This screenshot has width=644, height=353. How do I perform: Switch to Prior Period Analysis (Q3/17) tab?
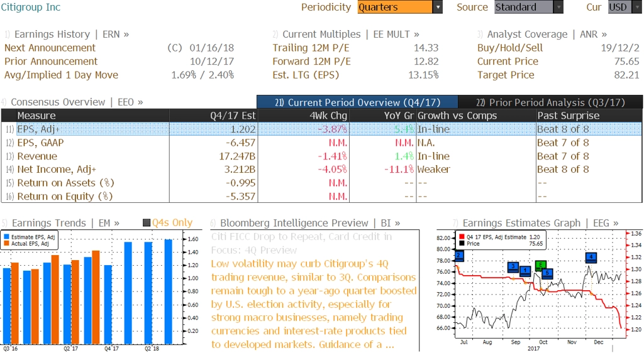[x=550, y=102]
